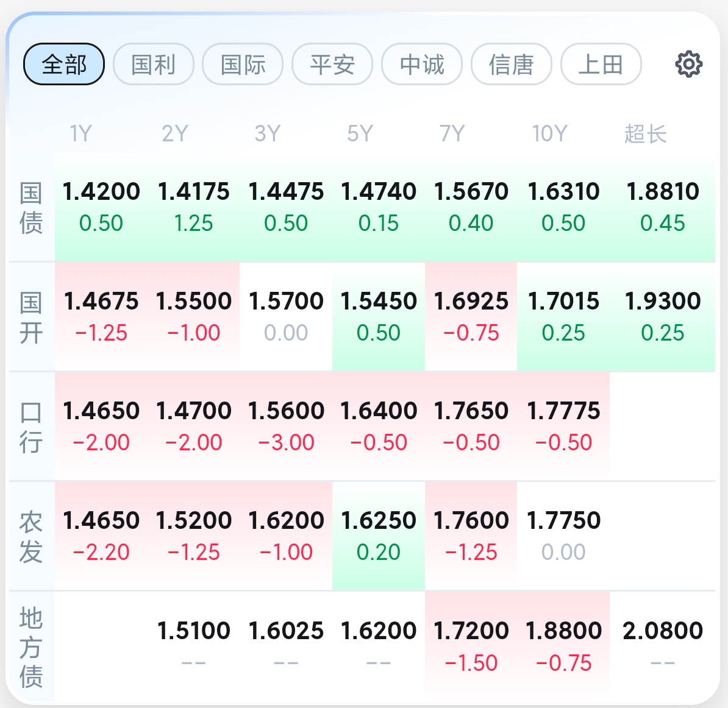
Task: Click the 10Y column header
Action: click(550, 133)
